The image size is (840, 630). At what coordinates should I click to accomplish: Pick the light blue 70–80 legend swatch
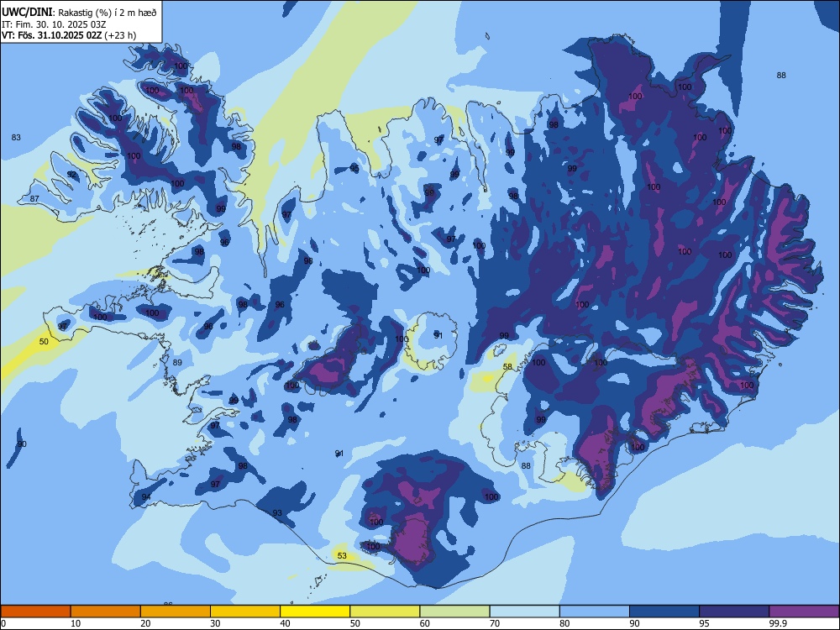[x=524, y=612]
